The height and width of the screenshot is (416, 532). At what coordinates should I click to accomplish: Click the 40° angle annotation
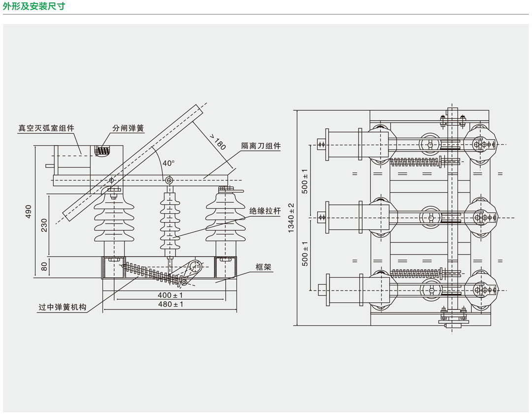click(168, 163)
